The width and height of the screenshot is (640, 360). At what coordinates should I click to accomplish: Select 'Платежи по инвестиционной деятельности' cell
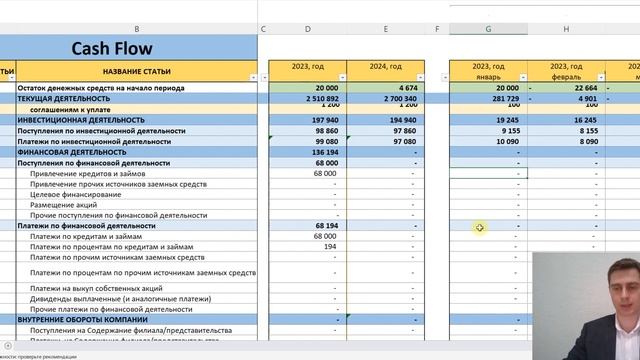point(137,141)
